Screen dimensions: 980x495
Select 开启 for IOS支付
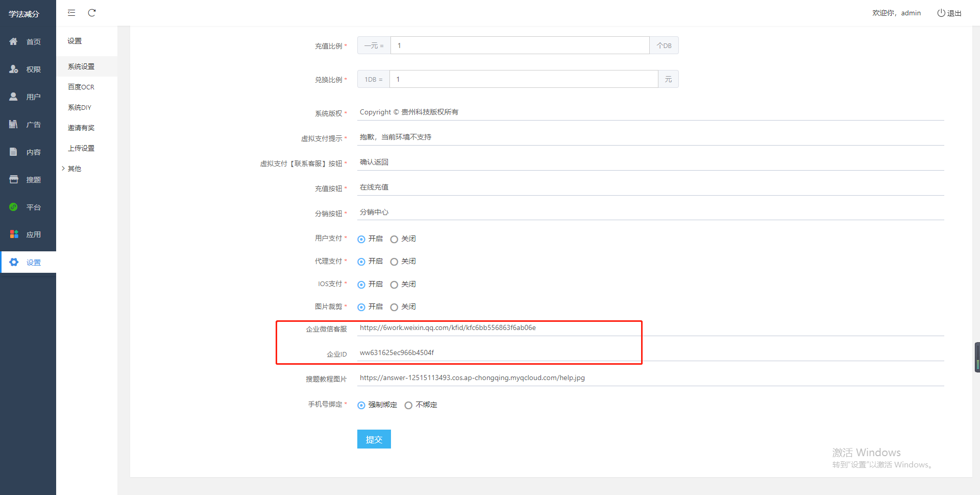[361, 285]
